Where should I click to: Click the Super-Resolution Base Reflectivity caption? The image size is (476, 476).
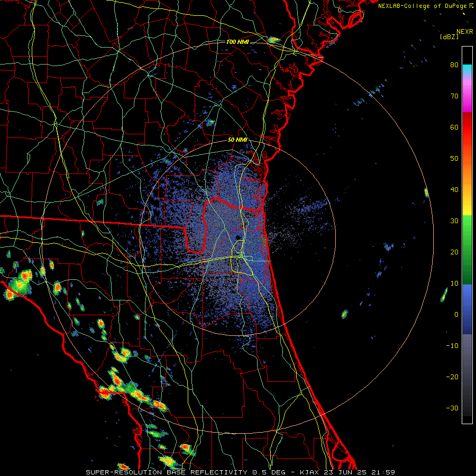tap(240, 472)
